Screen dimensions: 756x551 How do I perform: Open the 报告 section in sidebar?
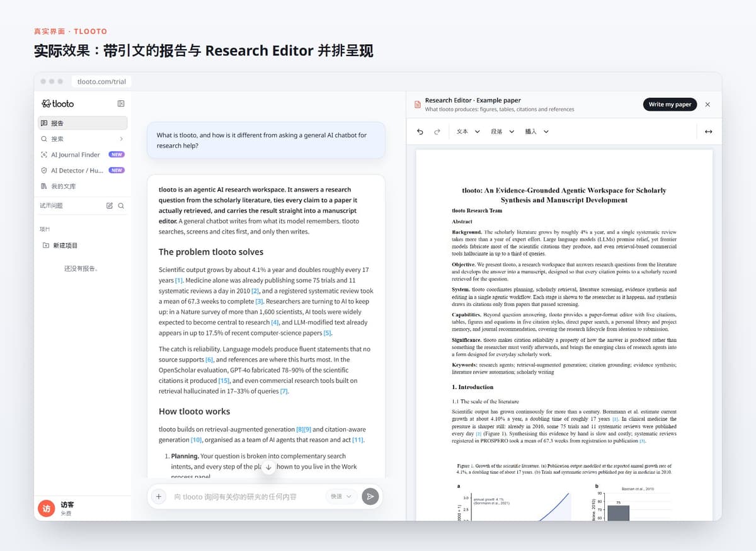83,123
